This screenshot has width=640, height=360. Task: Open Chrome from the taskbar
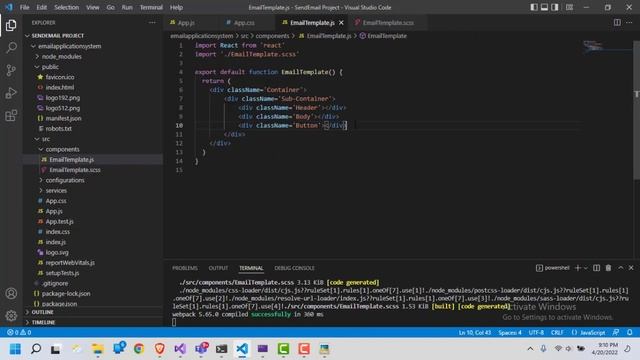[139, 349]
